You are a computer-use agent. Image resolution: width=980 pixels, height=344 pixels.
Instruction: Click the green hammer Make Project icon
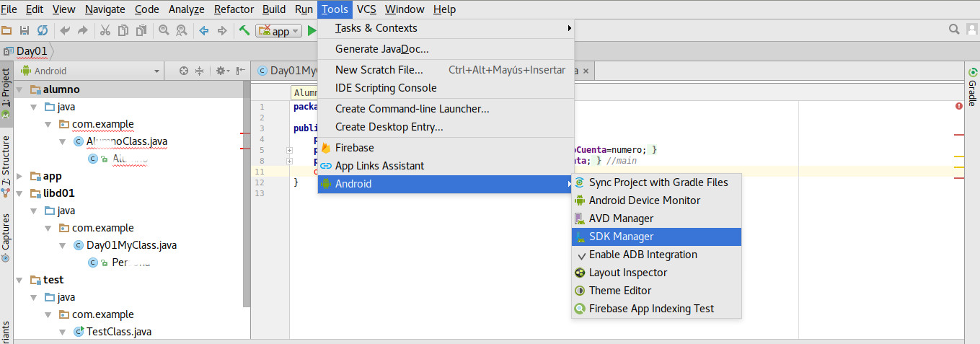tap(244, 30)
